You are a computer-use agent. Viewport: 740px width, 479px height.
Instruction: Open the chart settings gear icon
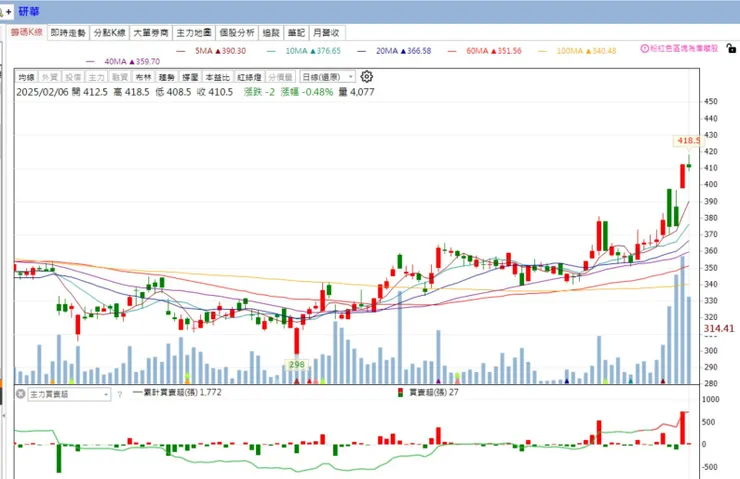coord(367,76)
